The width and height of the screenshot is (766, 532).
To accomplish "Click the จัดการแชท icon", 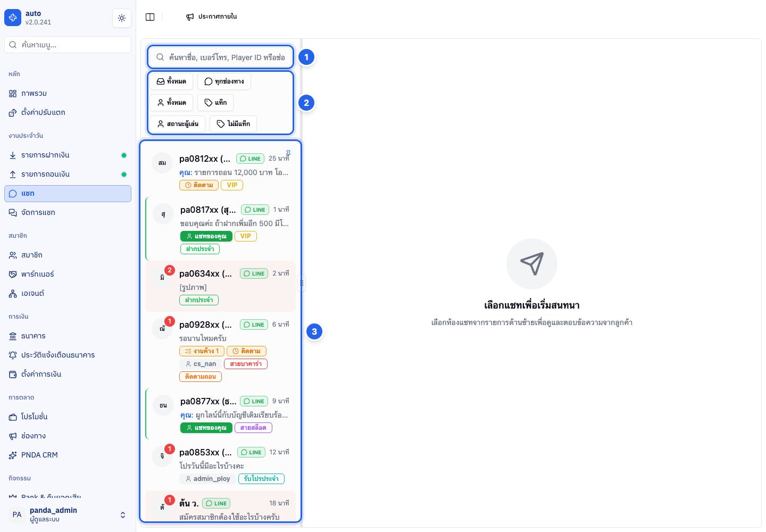I will click(x=13, y=213).
